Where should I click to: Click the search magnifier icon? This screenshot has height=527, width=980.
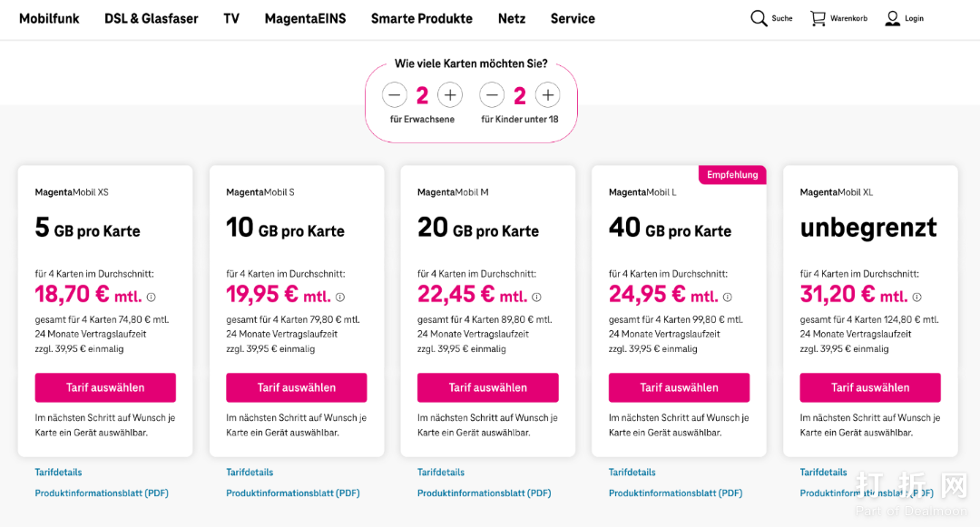click(x=759, y=18)
